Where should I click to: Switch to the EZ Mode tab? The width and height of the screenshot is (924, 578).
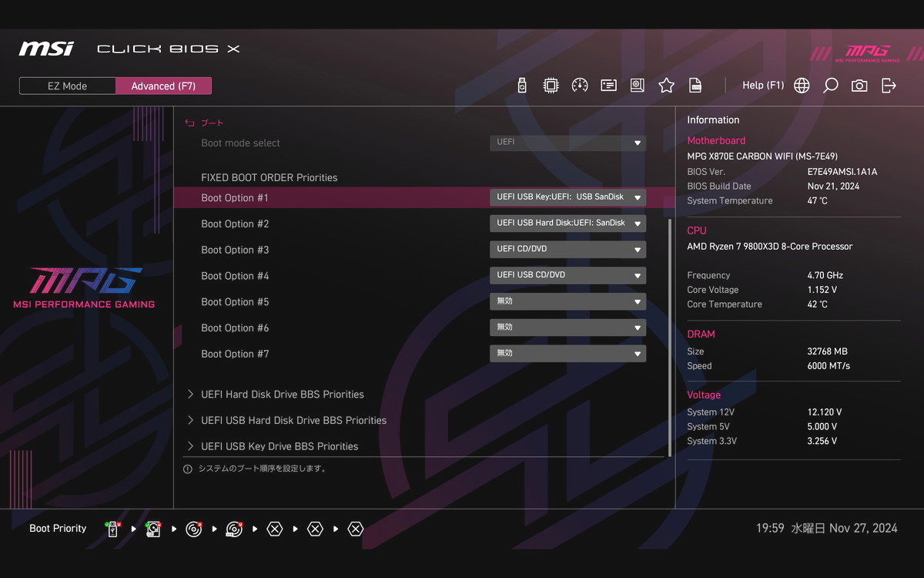[x=68, y=86]
